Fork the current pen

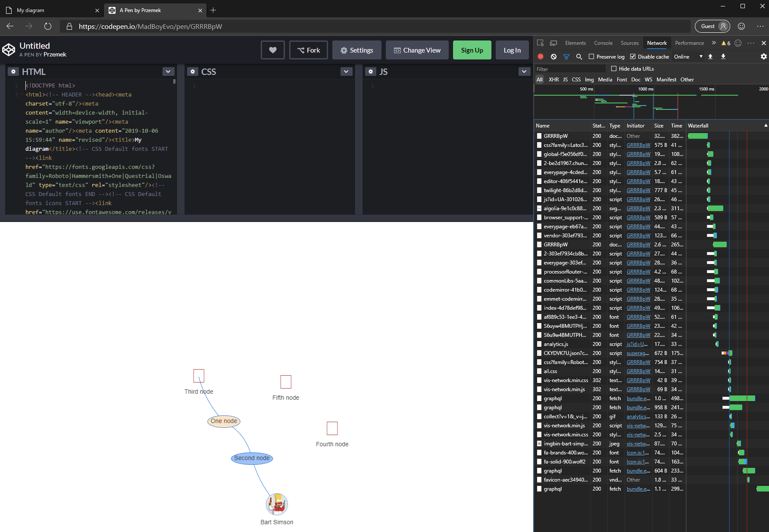coord(308,50)
